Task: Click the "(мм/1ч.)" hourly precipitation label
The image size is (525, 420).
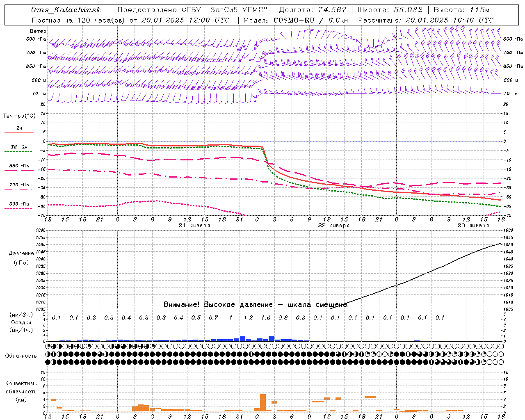Action: pos(21,330)
